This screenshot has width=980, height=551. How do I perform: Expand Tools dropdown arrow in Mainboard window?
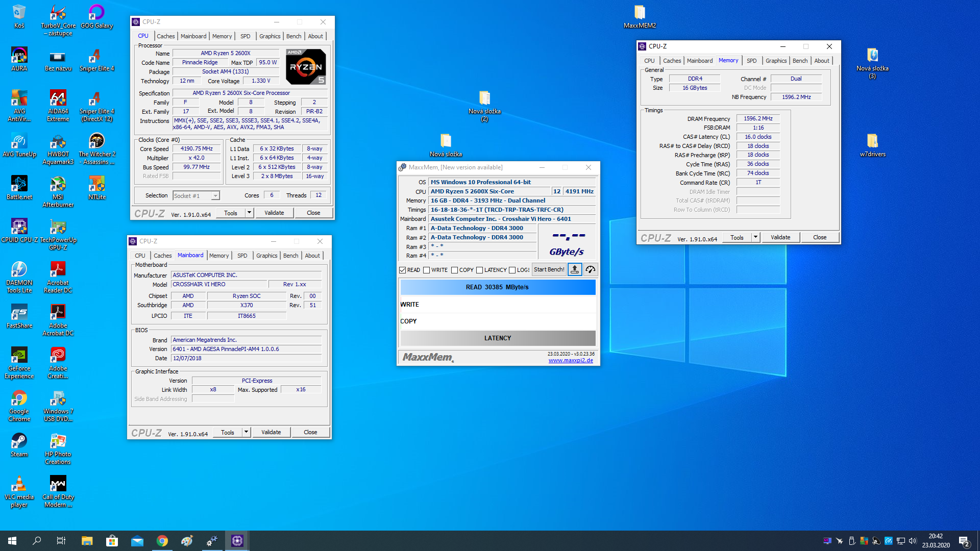[246, 432]
